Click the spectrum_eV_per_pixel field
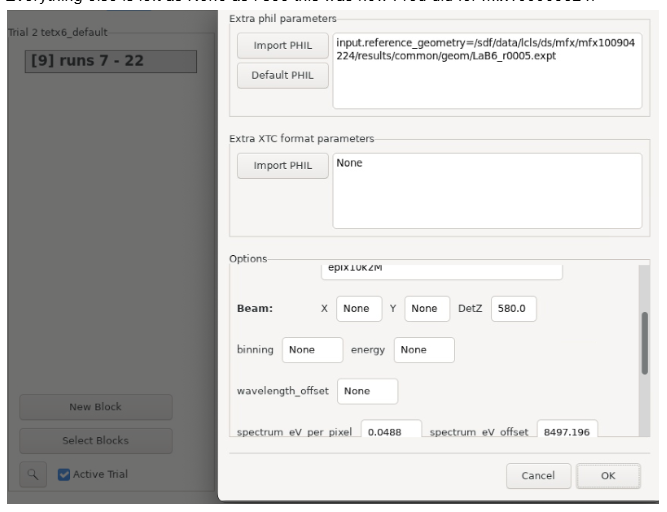Image resolution: width=667 pixels, height=512 pixels. tap(391, 429)
